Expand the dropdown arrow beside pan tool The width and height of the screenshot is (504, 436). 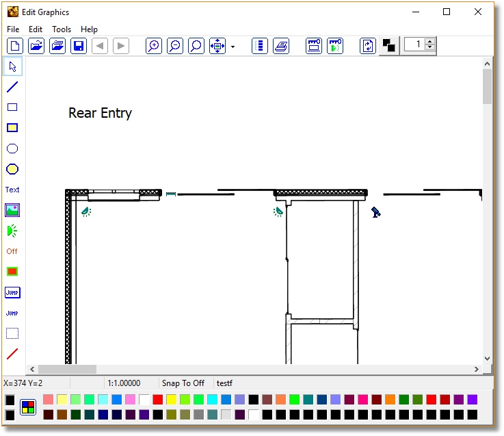pos(233,47)
